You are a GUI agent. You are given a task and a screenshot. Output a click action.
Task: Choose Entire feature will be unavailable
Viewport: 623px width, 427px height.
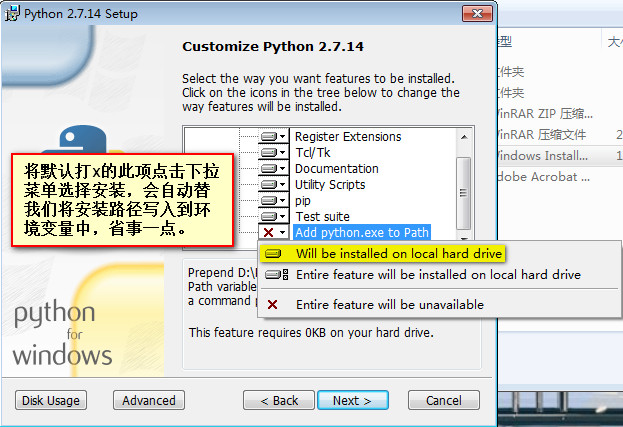(439, 305)
